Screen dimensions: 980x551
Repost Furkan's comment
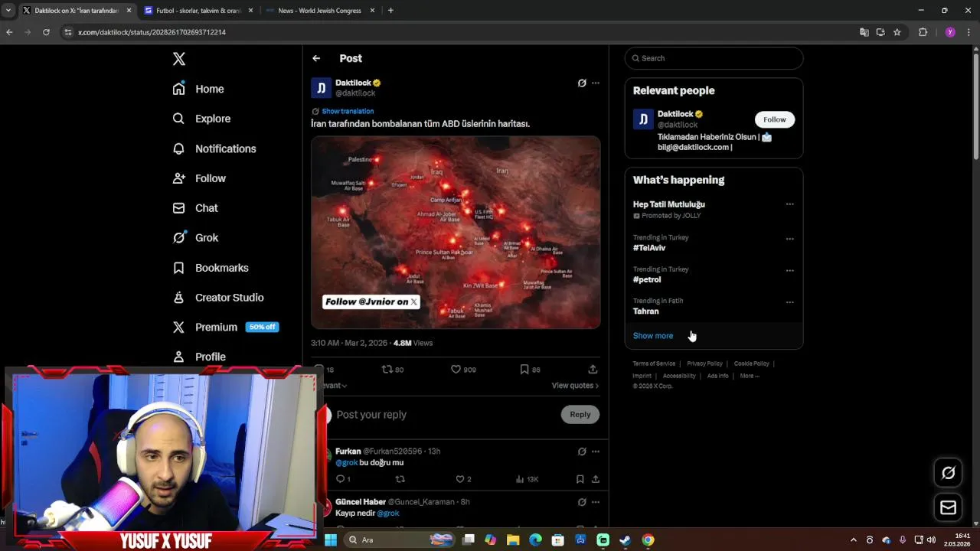coord(400,479)
